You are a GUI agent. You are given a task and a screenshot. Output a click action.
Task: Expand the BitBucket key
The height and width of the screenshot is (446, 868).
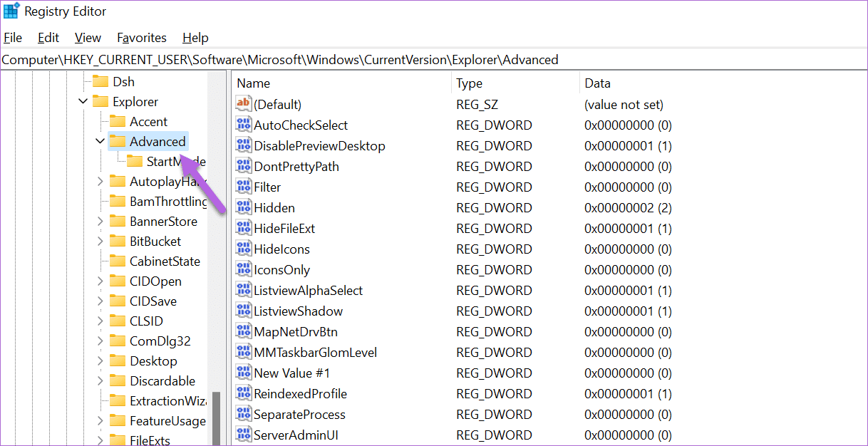(100, 242)
